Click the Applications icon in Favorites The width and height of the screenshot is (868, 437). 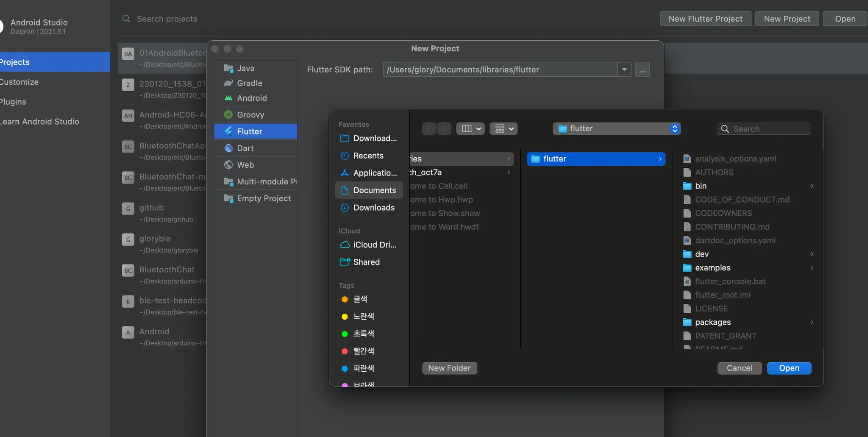[345, 173]
